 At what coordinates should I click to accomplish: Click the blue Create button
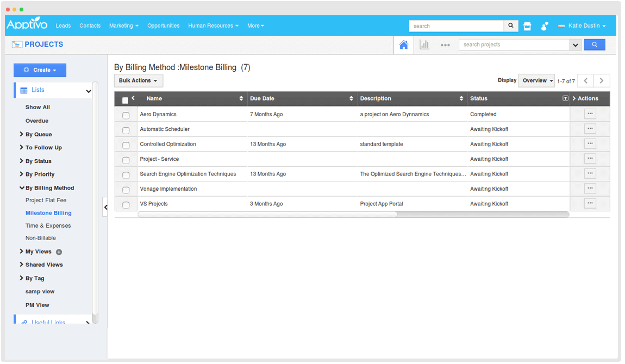pos(40,70)
